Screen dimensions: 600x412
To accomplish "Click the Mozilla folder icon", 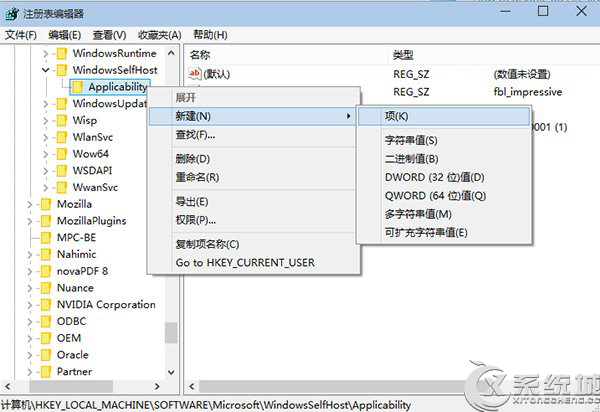I will click(46, 204).
